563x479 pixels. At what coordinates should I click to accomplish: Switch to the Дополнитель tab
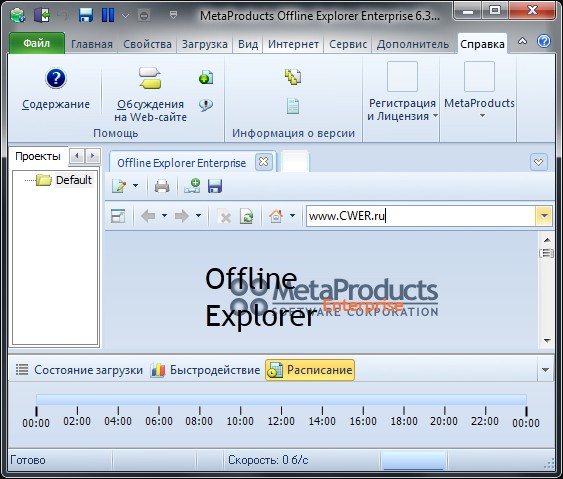[413, 44]
